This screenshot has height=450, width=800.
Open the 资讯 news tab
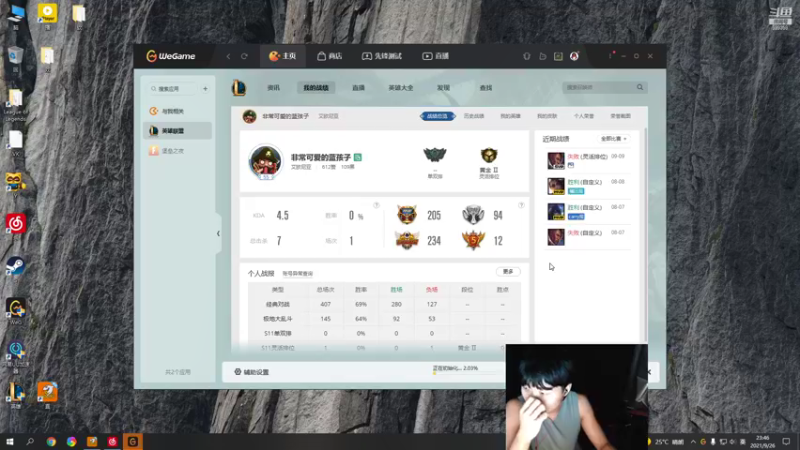(x=273, y=88)
